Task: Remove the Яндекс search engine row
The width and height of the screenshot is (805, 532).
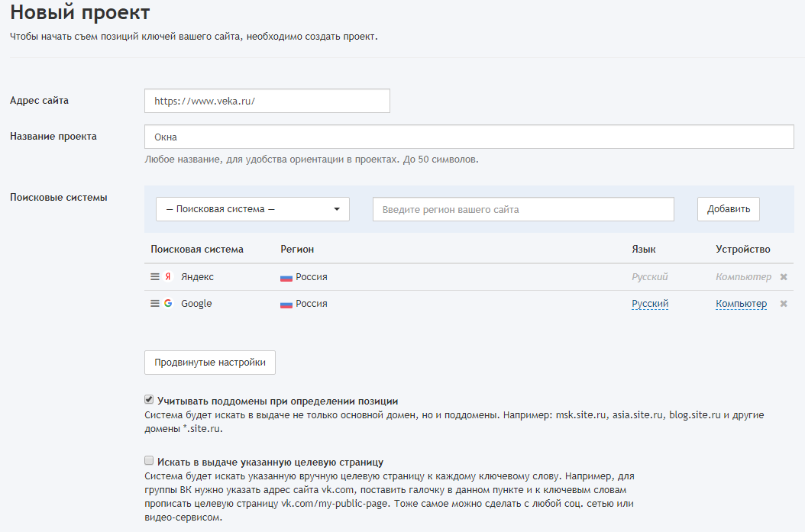Action: 784,277
